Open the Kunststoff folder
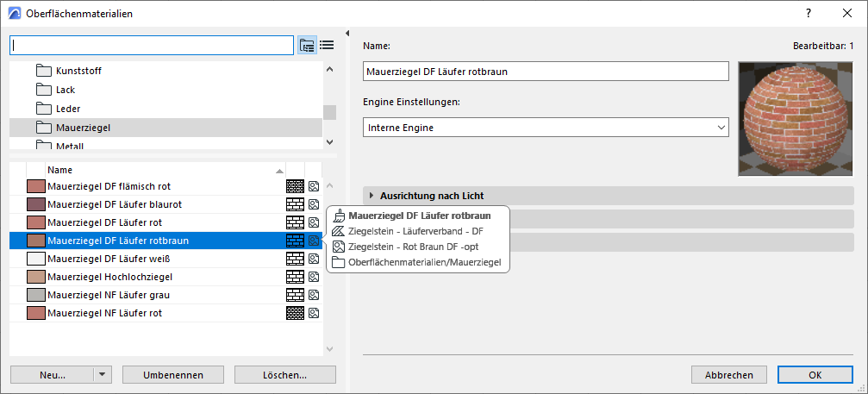This screenshot has width=868, height=394. point(78,71)
